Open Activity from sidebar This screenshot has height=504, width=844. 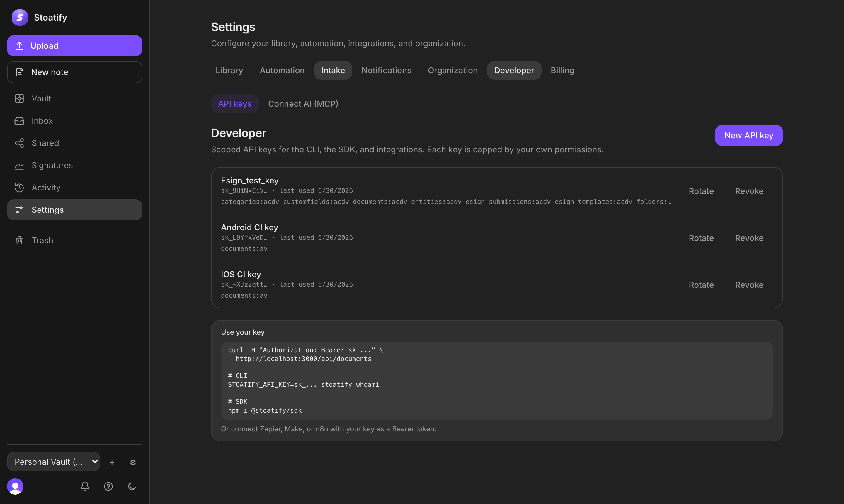pos(75,188)
